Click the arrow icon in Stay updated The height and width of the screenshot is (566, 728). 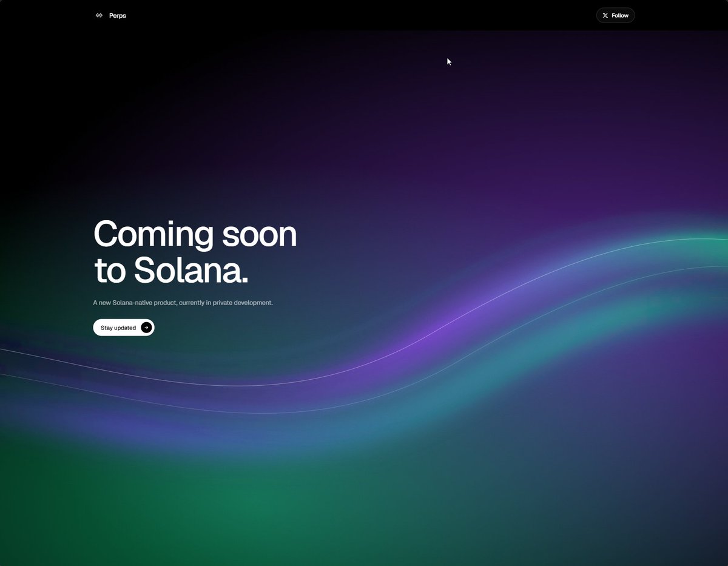[146, 328]
